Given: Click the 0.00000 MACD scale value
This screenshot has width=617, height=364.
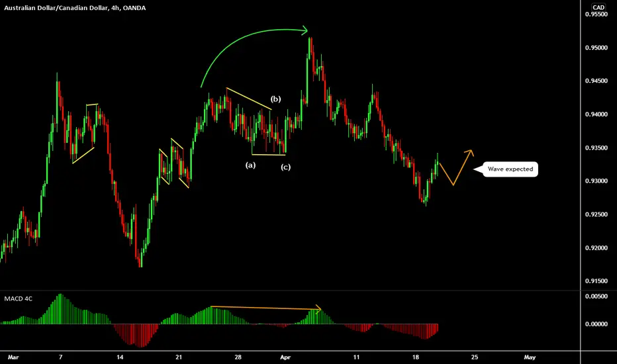Looking at the screenshot, I should point(596,324).
